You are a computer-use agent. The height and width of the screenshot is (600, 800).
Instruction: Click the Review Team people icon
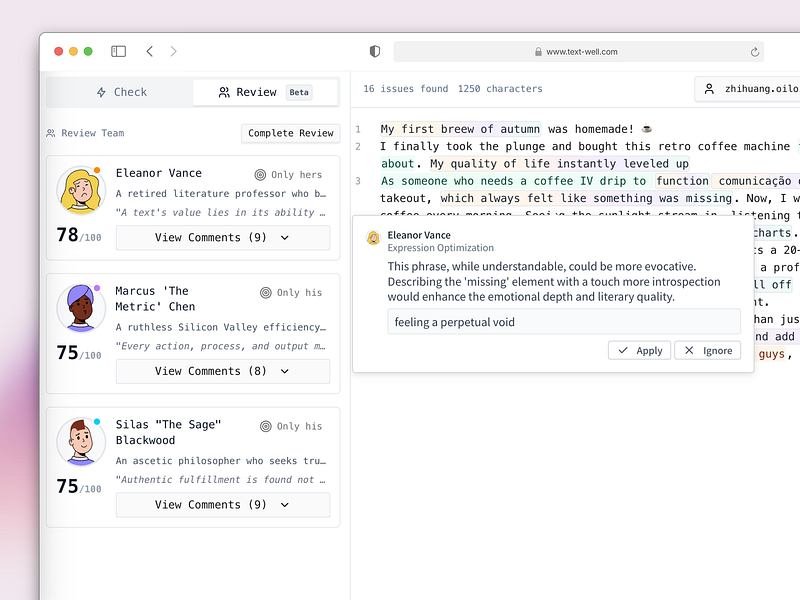[x=51, y=133]
